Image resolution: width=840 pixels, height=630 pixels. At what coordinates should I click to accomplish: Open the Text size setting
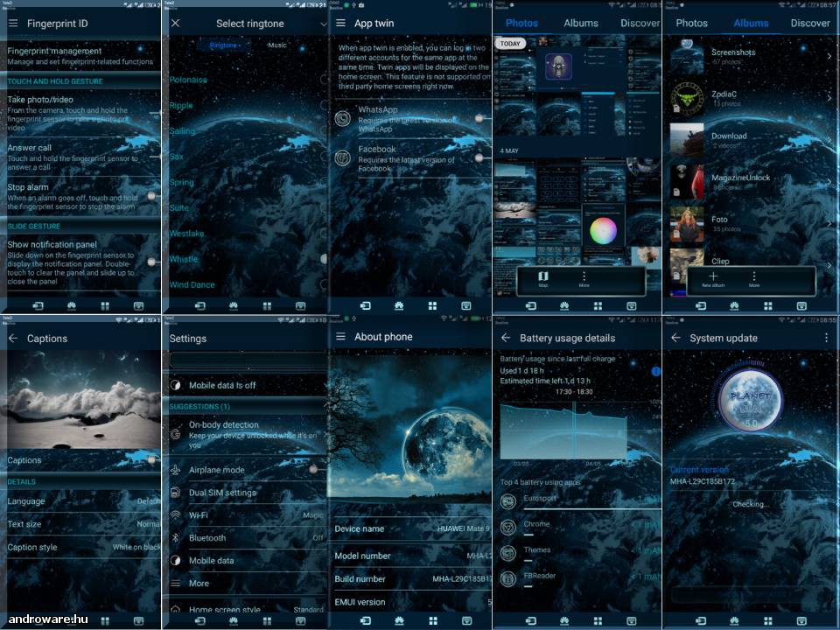tap(83, 524)
